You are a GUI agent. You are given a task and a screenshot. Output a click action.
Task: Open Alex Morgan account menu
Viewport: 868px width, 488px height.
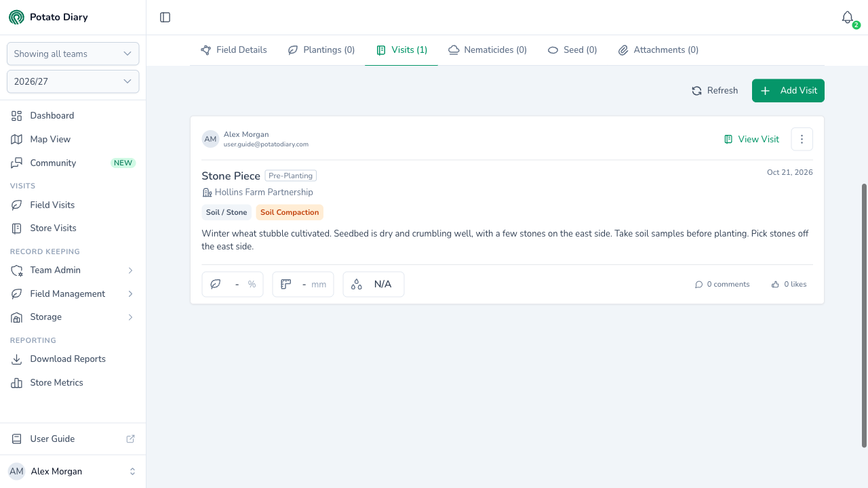pos(73,472)
